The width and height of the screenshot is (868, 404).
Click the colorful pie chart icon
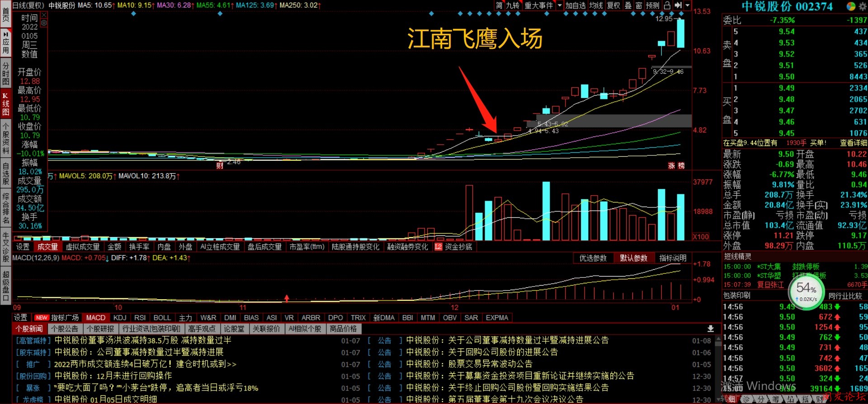coord(851,6)
